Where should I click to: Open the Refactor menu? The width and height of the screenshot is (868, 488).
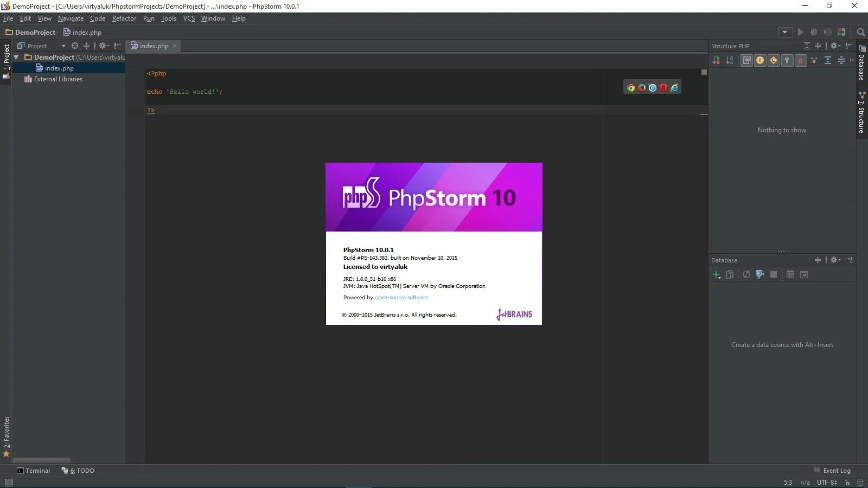(124, 18)
